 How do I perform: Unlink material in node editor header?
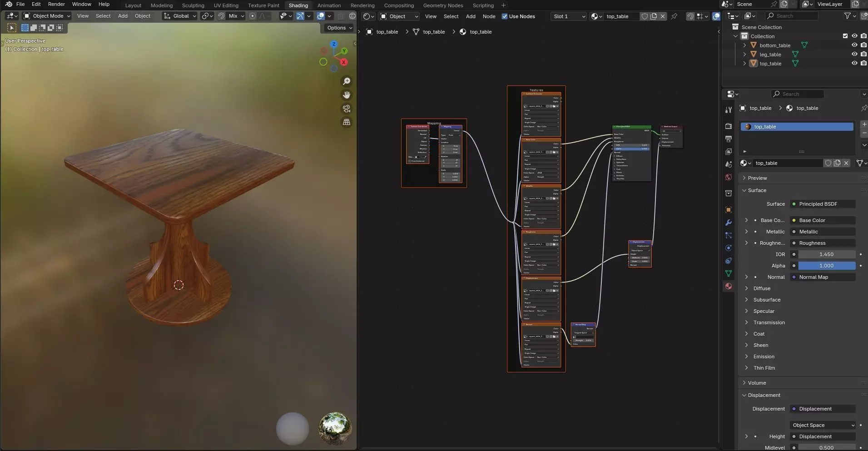pos(663,16)
